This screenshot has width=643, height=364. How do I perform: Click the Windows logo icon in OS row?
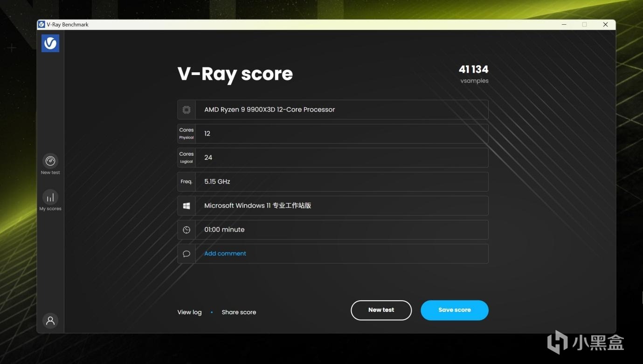coord(187,206)
